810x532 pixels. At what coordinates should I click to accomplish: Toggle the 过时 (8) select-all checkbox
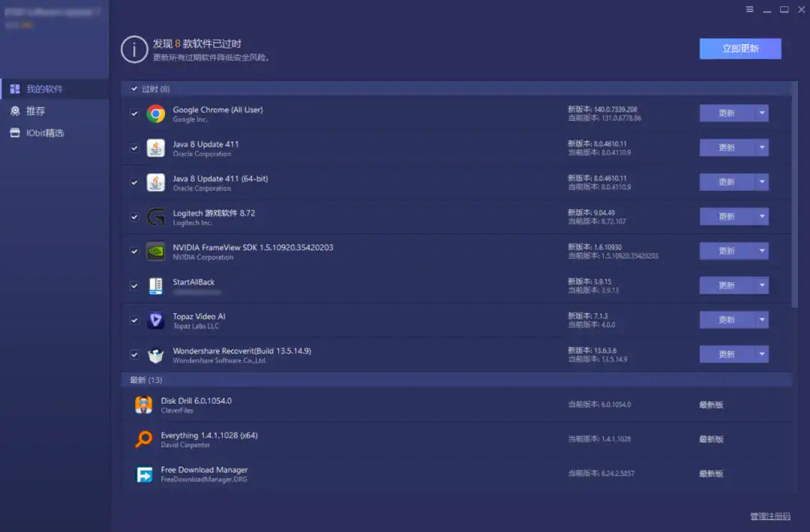[x=134, y=88]
